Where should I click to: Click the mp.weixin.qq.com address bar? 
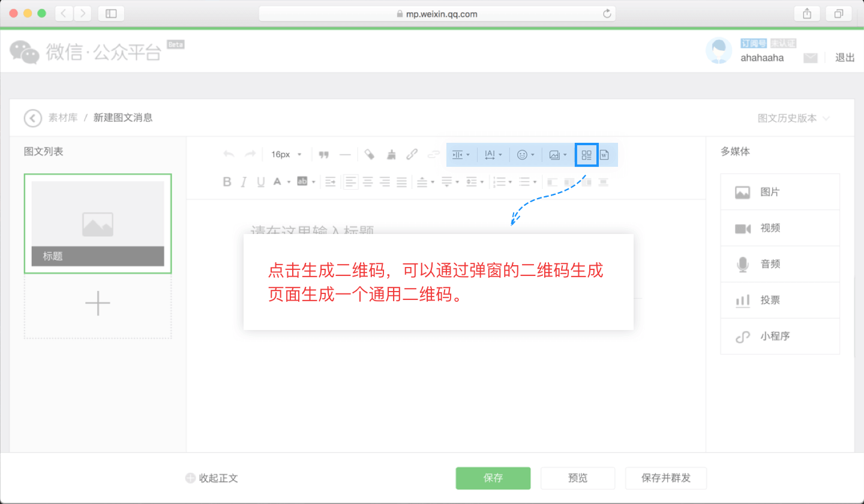coord(437,13)
